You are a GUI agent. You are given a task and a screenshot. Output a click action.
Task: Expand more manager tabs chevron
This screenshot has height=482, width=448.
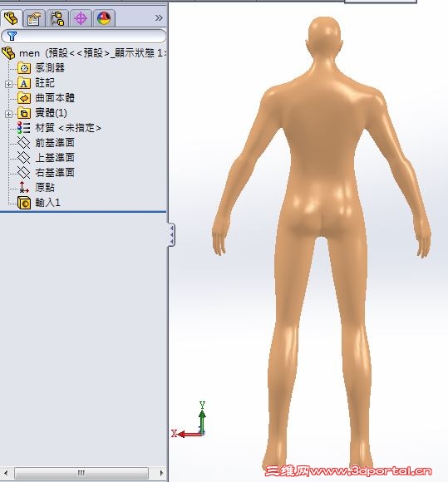click(x=159, y=17)
